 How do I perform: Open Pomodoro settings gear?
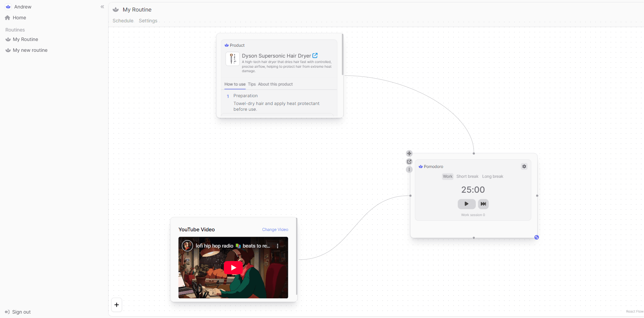524,166
